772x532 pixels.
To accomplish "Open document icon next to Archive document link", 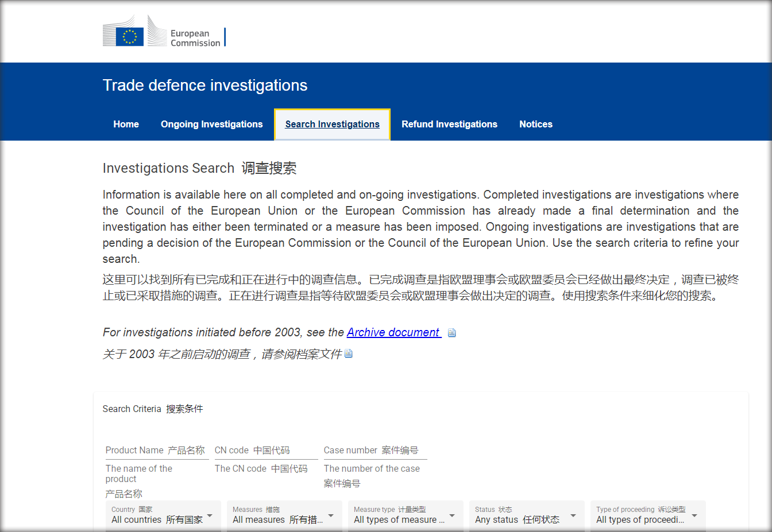I will (452, 333).
